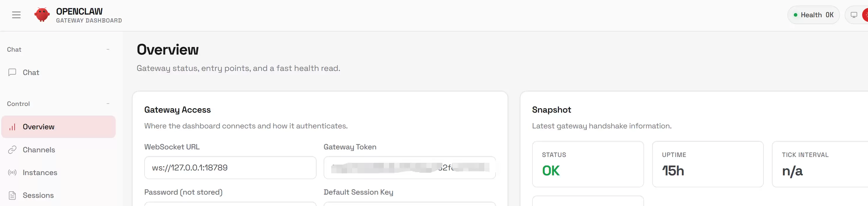868x206 pixels.
Task: Click into the Gateway Token field
Action: 409,167
